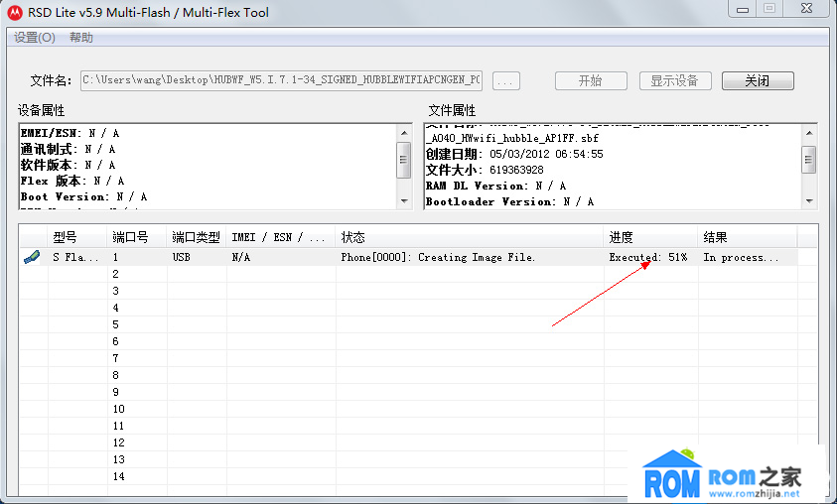Click 'Phone[0000]: Creating Image File.' status

pos(438,257)
